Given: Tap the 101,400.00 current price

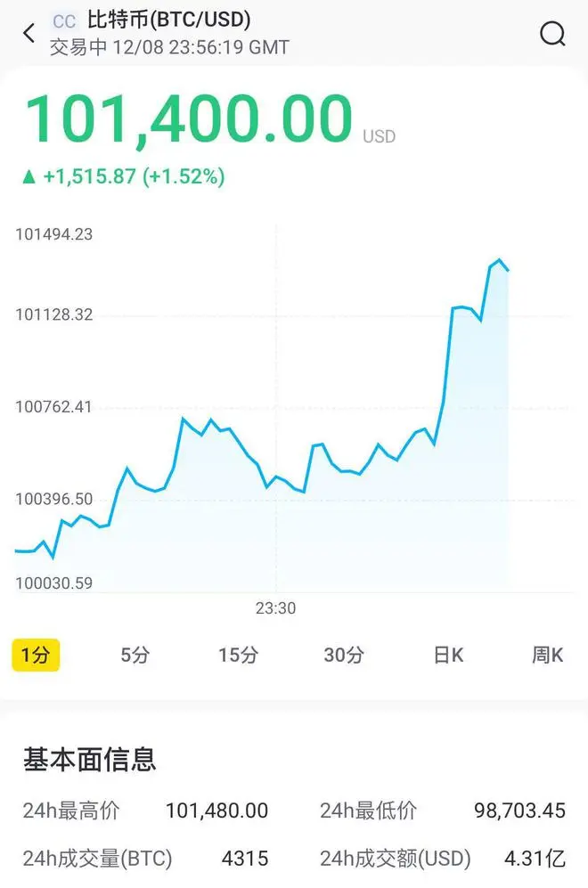Looking at the screenshot, I should click(x=189, y=120).
